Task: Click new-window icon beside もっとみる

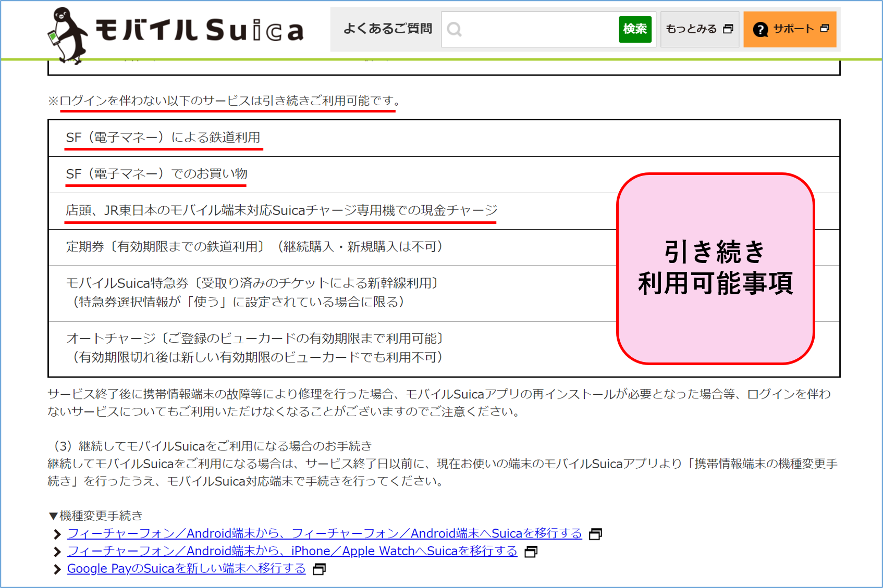Action: [728, 29]
